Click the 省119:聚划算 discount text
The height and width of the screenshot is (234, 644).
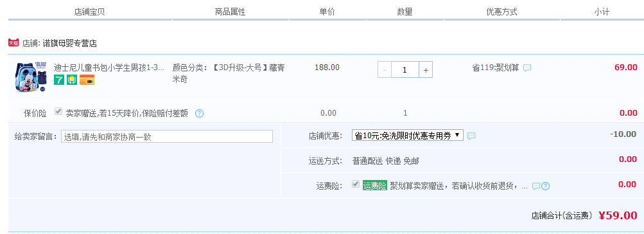point(496,68)
